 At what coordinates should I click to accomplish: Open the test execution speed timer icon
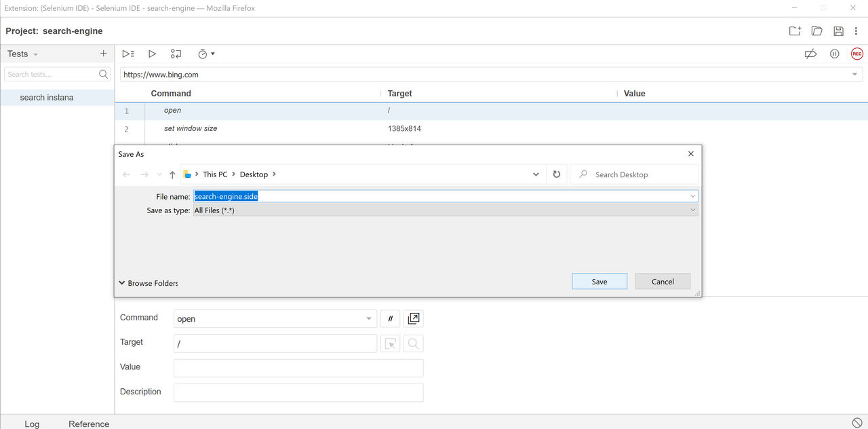tap(202, 54)
